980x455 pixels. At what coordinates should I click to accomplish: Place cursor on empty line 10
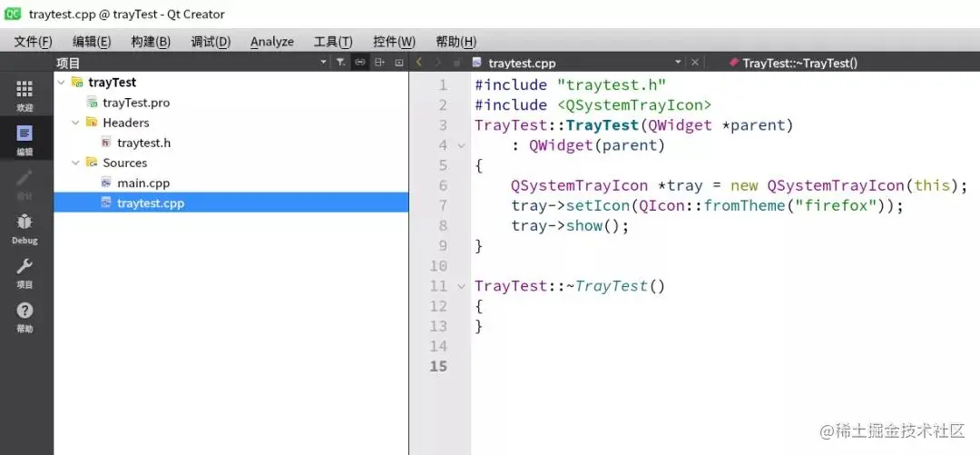tap(725, 266)
